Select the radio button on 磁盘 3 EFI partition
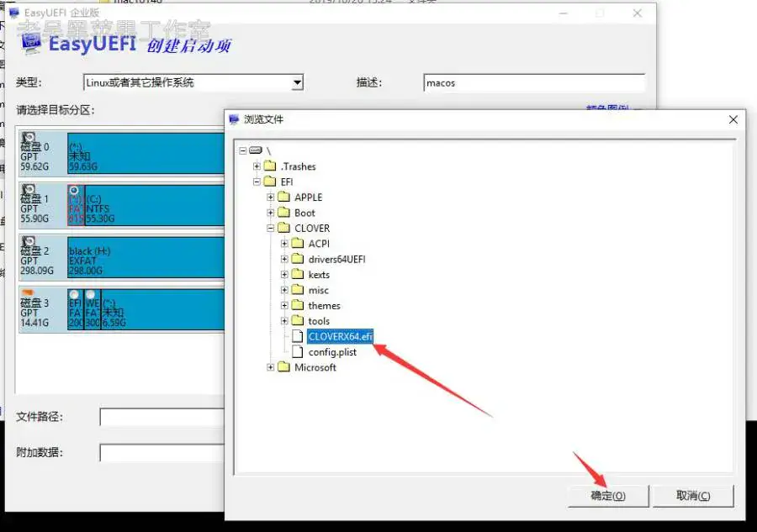The width and height of the screenshot is (757, 532). [x=74, y=294]
